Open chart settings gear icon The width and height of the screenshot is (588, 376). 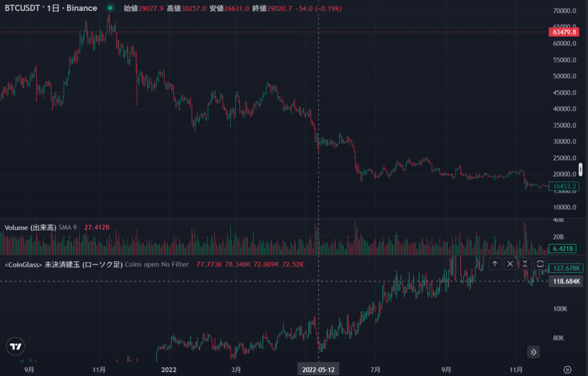(x=567, y=370)
